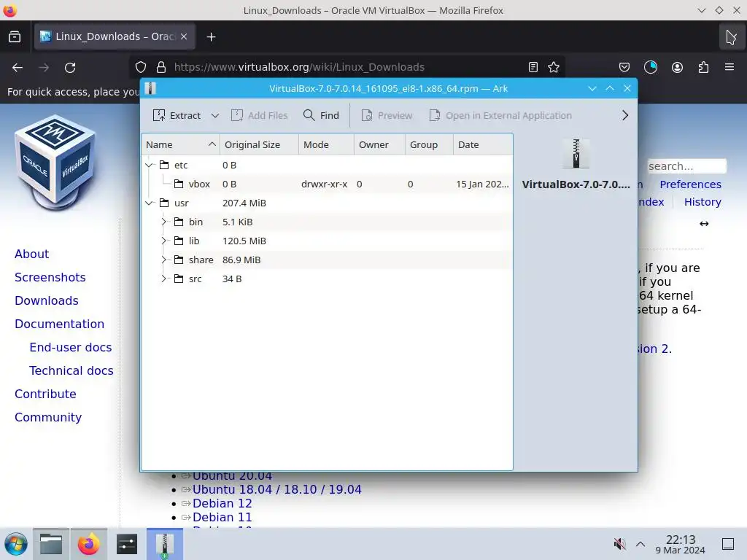Click Open in External Application
This screenshot has width=747, height=560.
[500, 116]
